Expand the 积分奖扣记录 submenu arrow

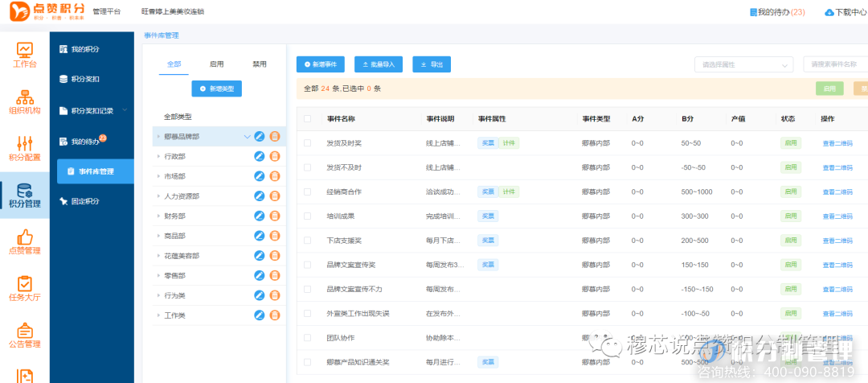[x=125, y=109]
